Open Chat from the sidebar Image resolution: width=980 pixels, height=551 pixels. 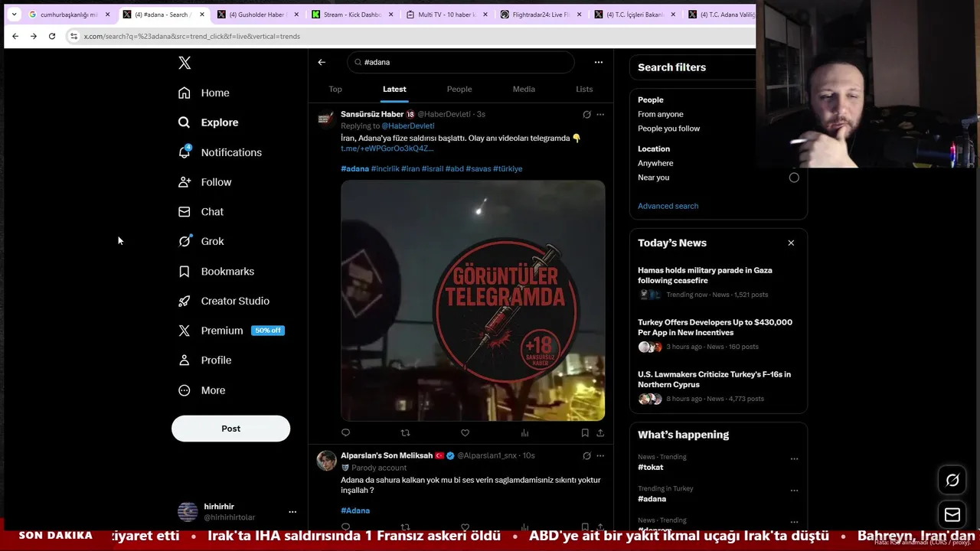pos(201,212)
